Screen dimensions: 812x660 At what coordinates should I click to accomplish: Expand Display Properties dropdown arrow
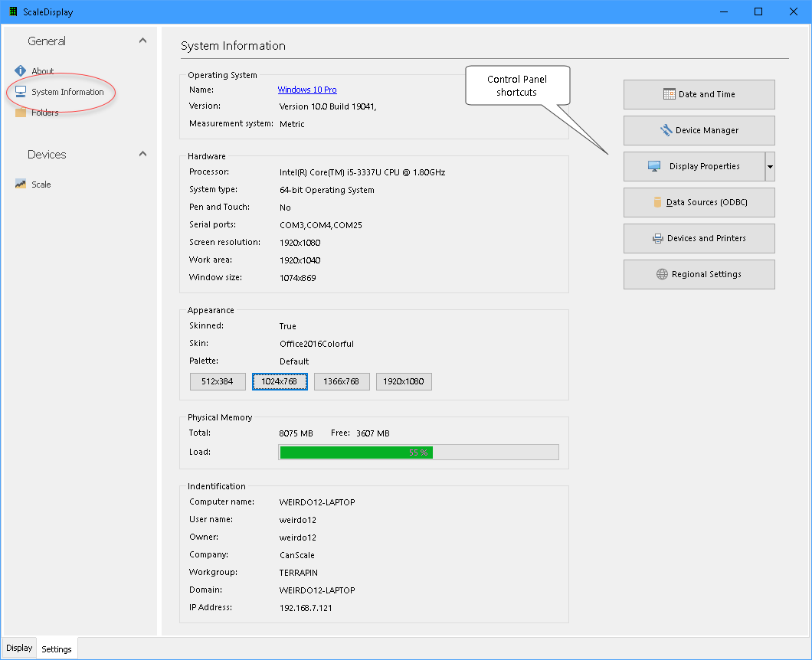(x=770, y=166)
